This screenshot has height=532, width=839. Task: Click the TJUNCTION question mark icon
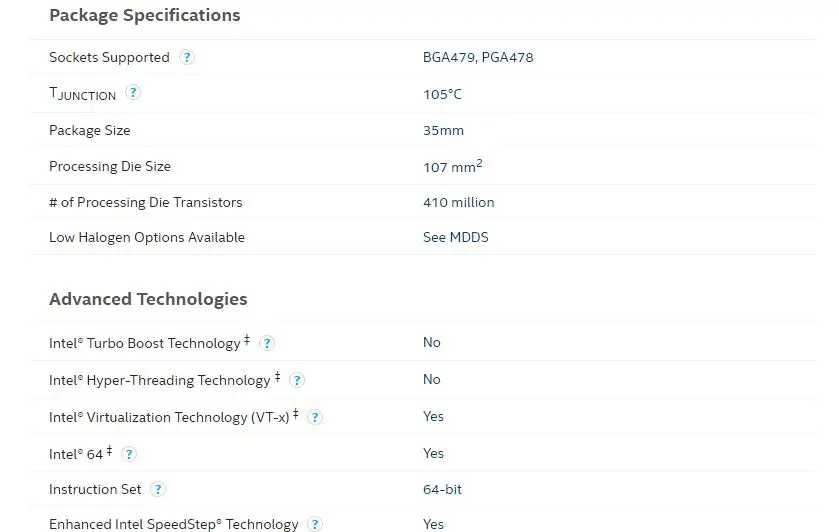tap(133, 93)
